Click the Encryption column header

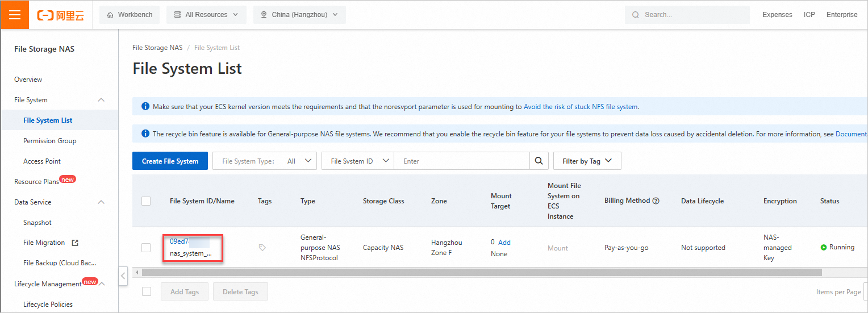[x=780, y=201]
